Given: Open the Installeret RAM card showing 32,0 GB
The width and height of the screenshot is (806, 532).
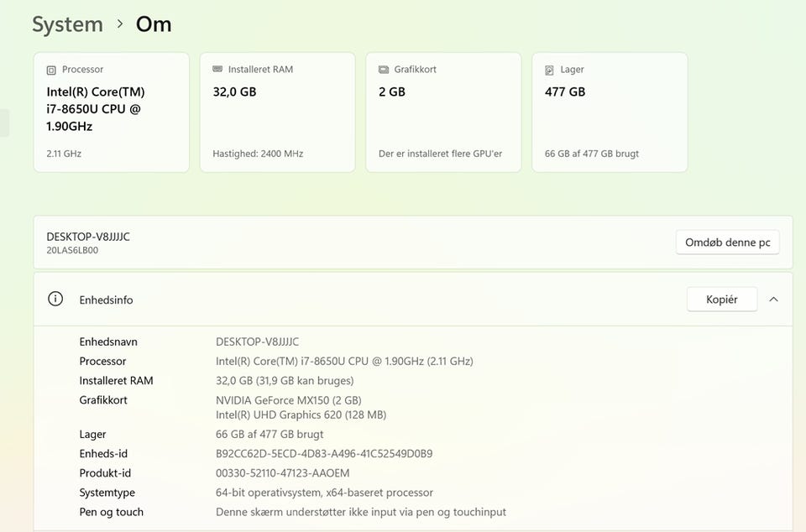Looking at the screenshot, I should point(278,112).
